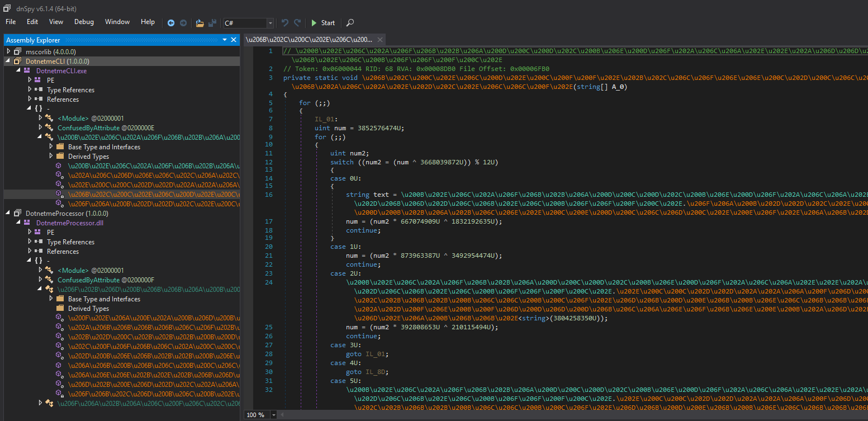
Task: Click the Navigate Backward arrow icon
Action: pos(171,23)
